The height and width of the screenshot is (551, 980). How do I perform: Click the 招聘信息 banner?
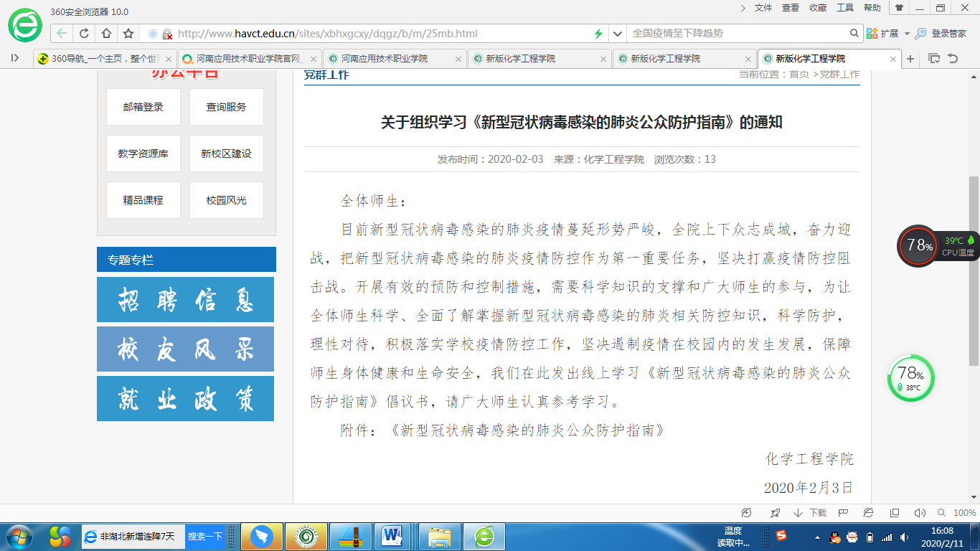coord(185,300)
